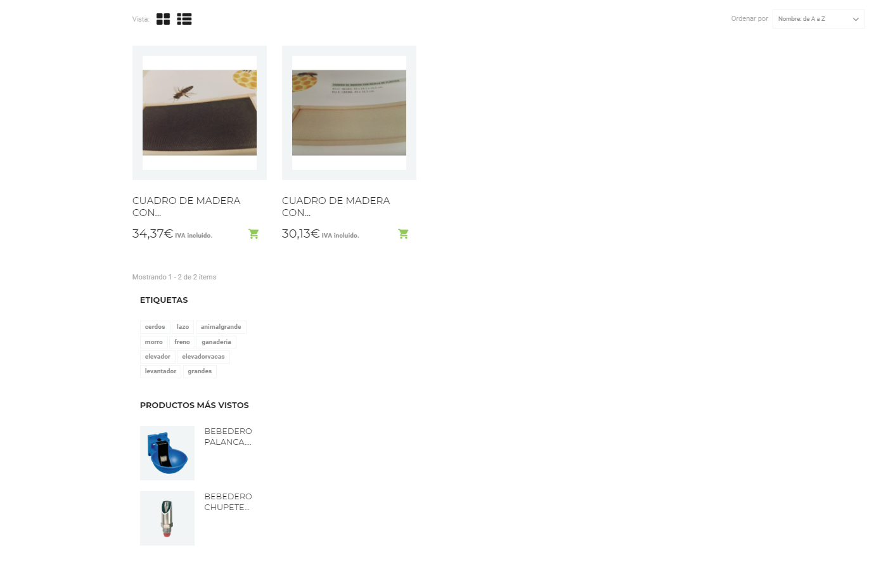Open the 'Ordenar por' sorting dropdown

(818, 19)
